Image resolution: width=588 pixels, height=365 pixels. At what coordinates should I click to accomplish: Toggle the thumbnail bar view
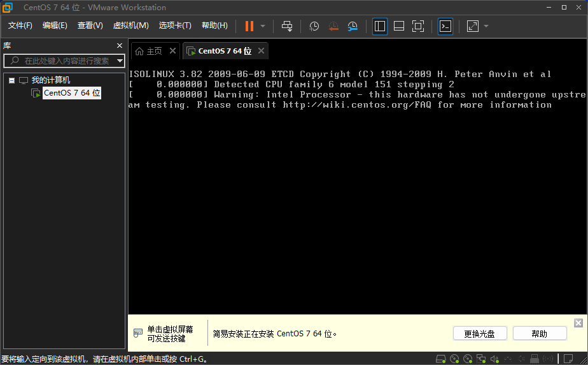pos(399,26)
